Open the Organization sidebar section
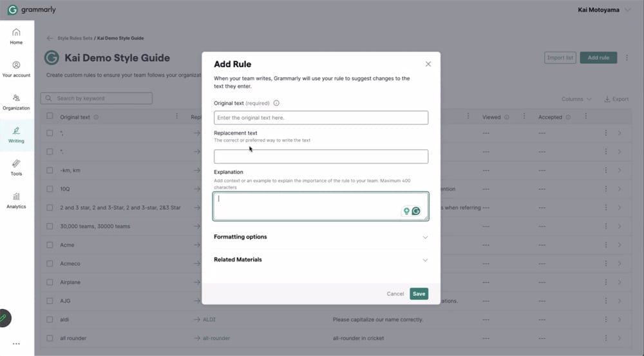Viewport: 644px width, 356px height. pyautogui.click(x=17, y=102)
